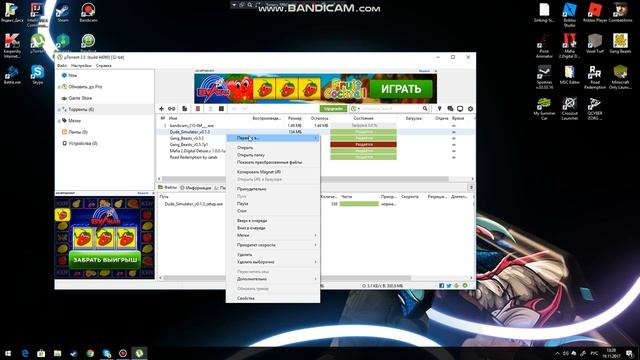The width and height of the screenshot is (640, 360).
Task: Click the Create New Torrent icon
Action: coord(184,109)
